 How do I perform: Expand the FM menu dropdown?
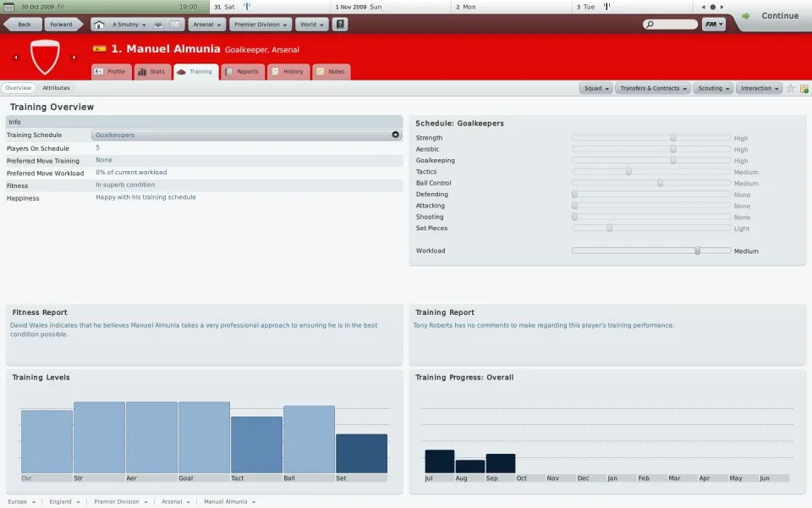pos(714,25)
